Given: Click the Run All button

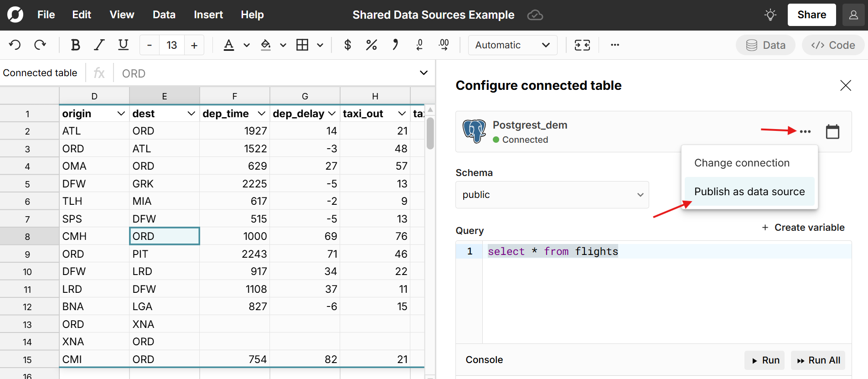Looking at the screenshot, I should pyautogui.click(x=818, y=360).
